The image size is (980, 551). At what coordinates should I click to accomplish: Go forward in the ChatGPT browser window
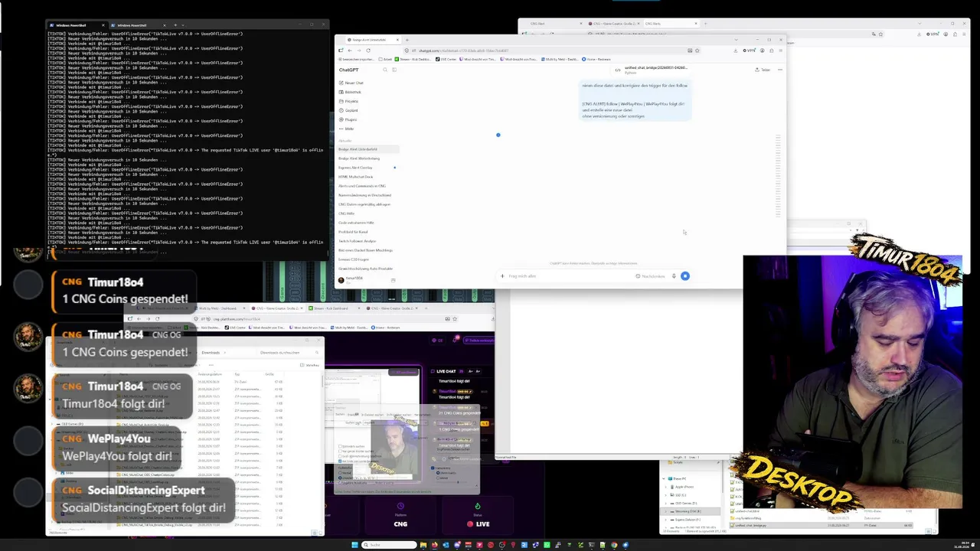point(359,51)
